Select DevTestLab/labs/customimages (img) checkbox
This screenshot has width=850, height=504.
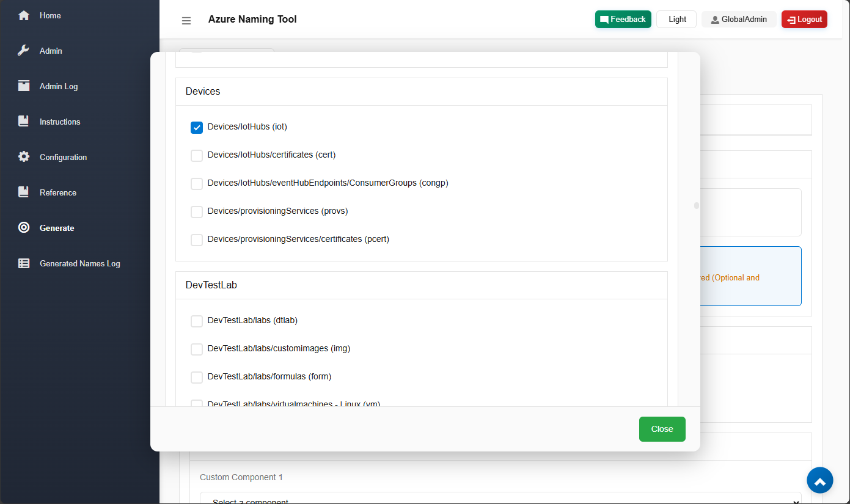pos(197,349)
